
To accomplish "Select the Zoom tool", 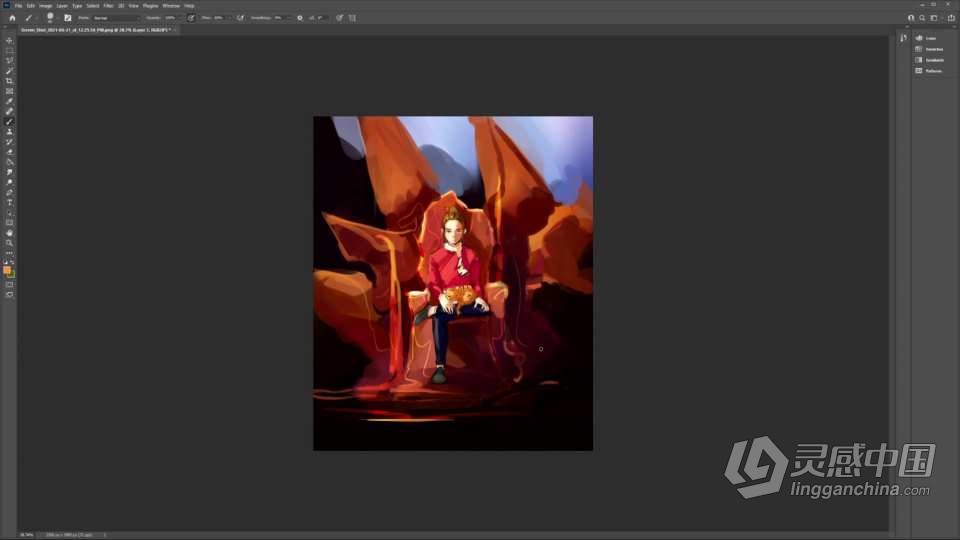I will (x=9, y=243).
